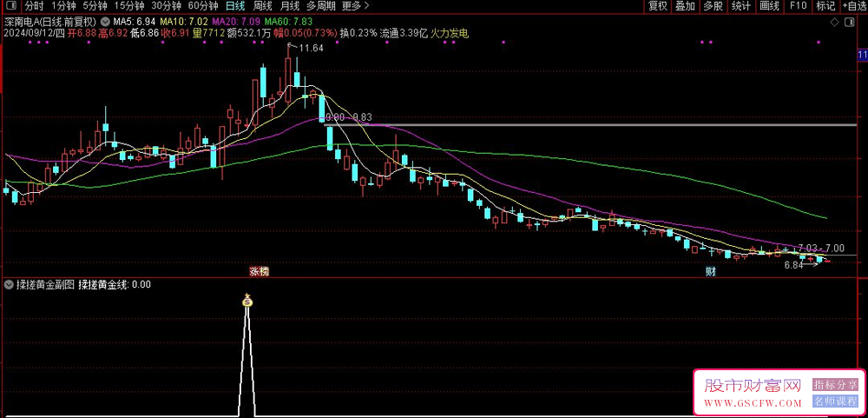Open the 多周期 multi-period view
Screen dimensions: 868x418
(320, 6)
